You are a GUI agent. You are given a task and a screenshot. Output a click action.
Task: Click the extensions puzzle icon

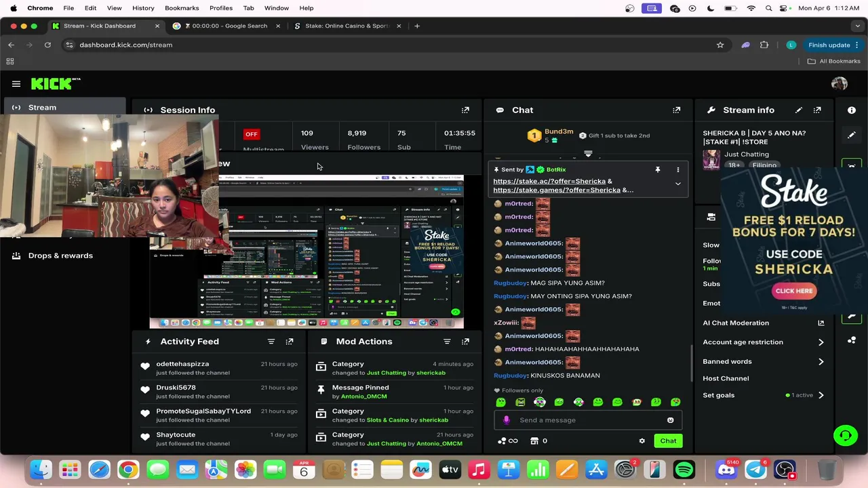[x=764, y=45]
